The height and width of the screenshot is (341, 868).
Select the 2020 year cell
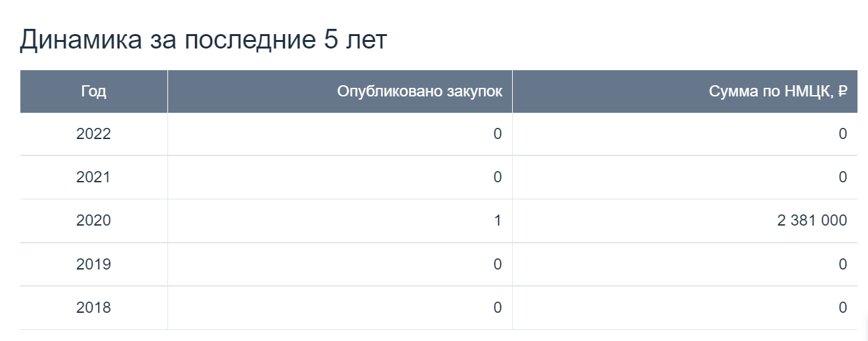(94, 221)
